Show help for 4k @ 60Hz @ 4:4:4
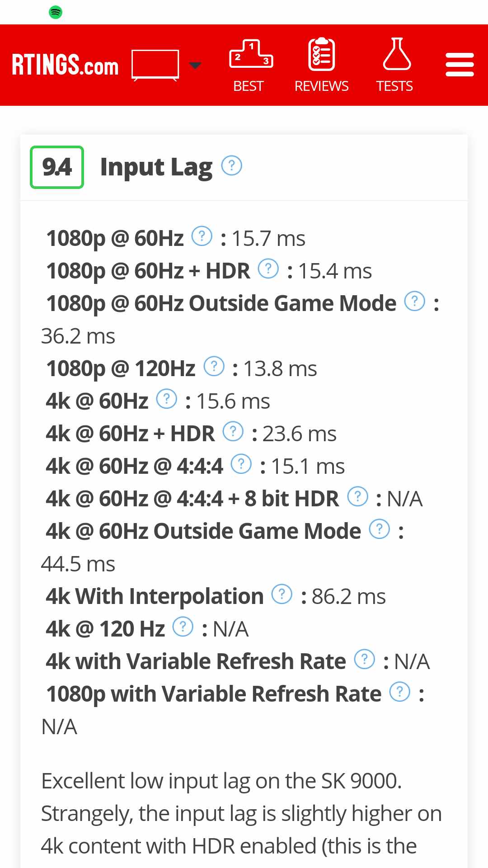 241,464
